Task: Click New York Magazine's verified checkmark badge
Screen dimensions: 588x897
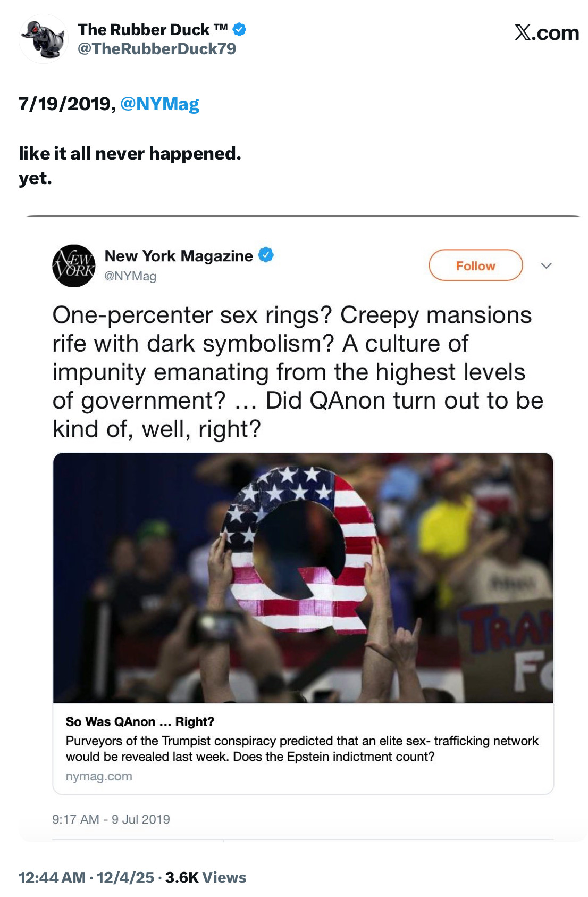Action: click(x=266, y=255)
